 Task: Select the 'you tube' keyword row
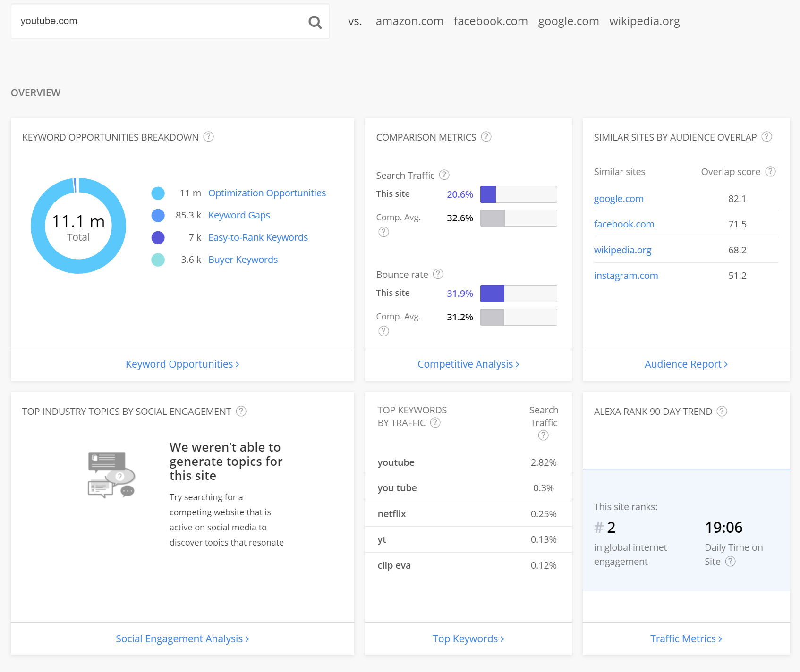coord(468,488)
